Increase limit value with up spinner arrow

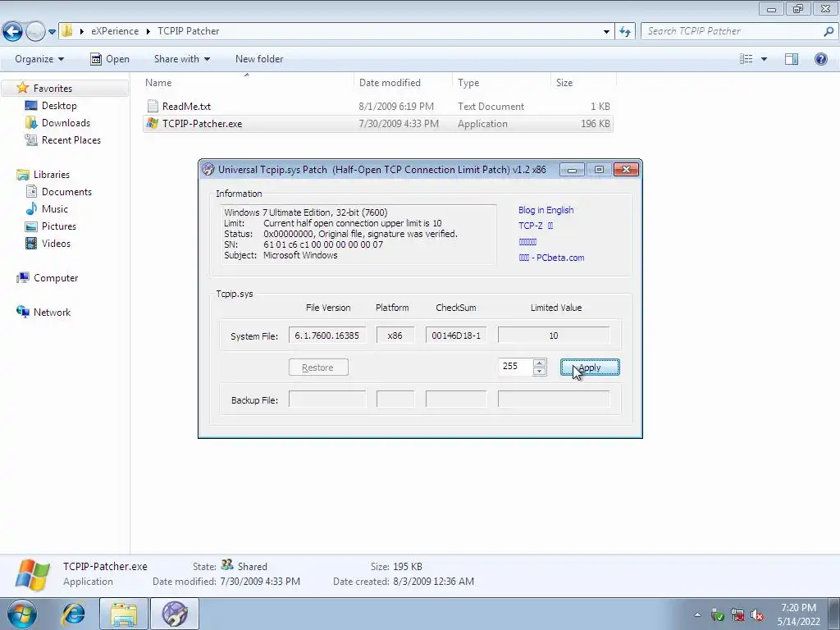(x=540, y=363)
